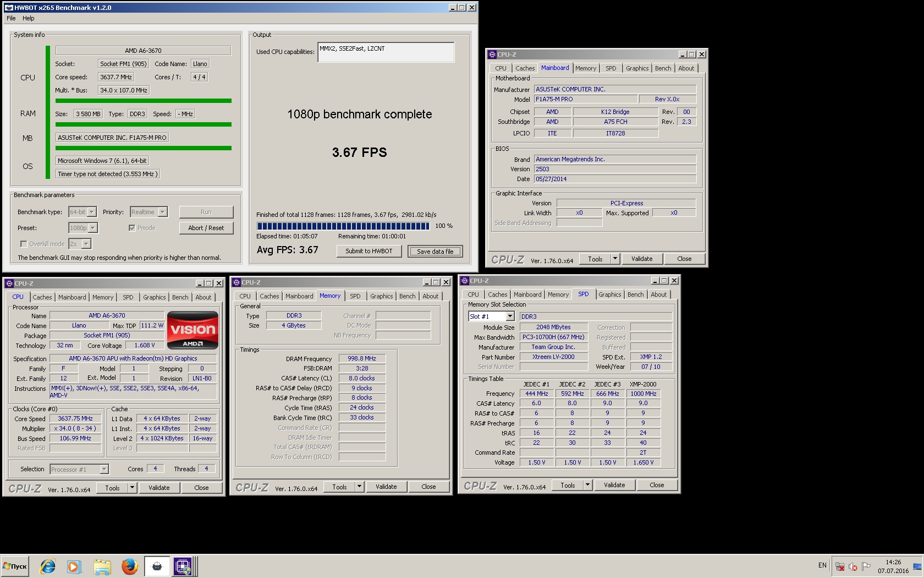The height and width of the screenshot is (578, 924).
Task: Click CPU-Z SPD window title icon
Action: click(x=465, y=281)
